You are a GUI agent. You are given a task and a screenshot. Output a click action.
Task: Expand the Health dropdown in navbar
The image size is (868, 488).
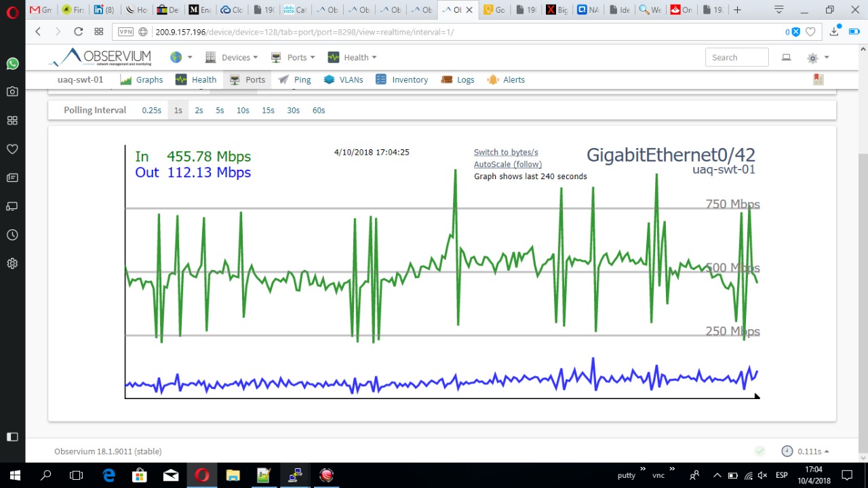[352, 58]
